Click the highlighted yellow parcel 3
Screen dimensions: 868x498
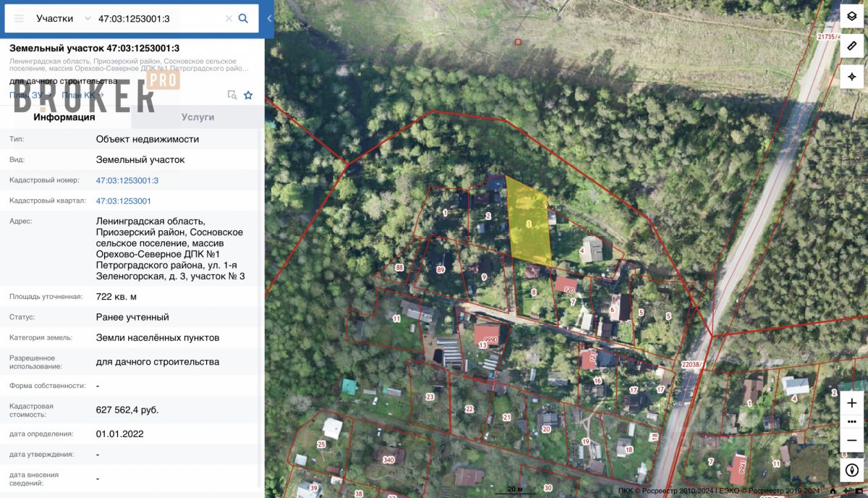(x=529, y=224)
